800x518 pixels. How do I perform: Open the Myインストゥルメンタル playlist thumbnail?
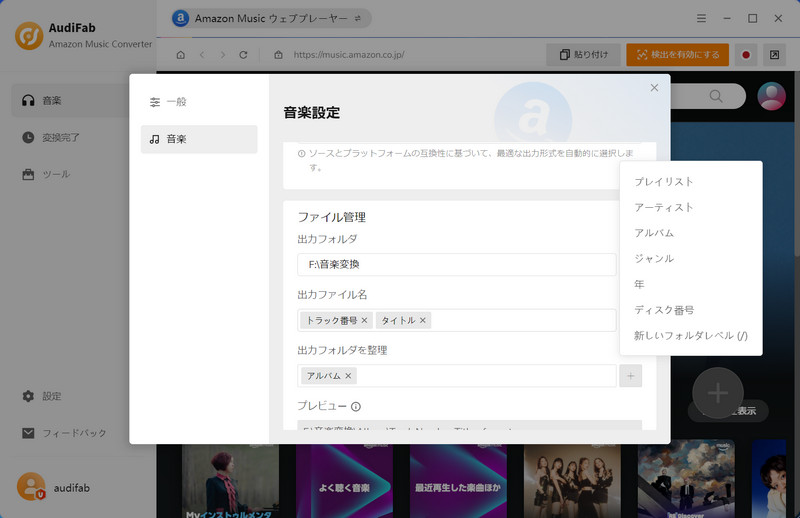point(231,481)
